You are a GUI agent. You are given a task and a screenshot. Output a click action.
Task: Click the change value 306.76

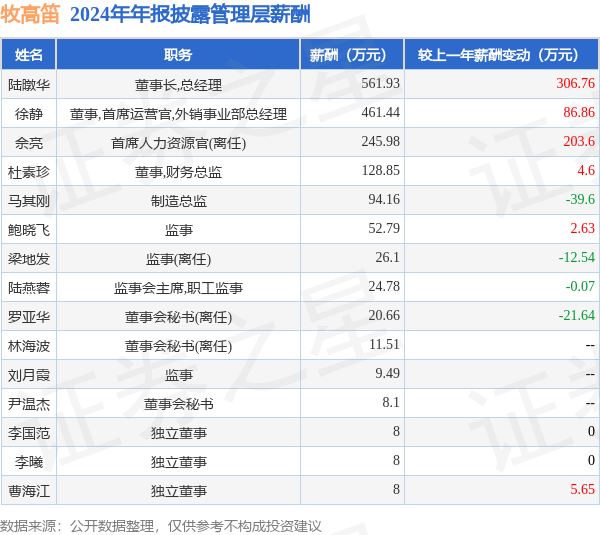pos(576,83)
